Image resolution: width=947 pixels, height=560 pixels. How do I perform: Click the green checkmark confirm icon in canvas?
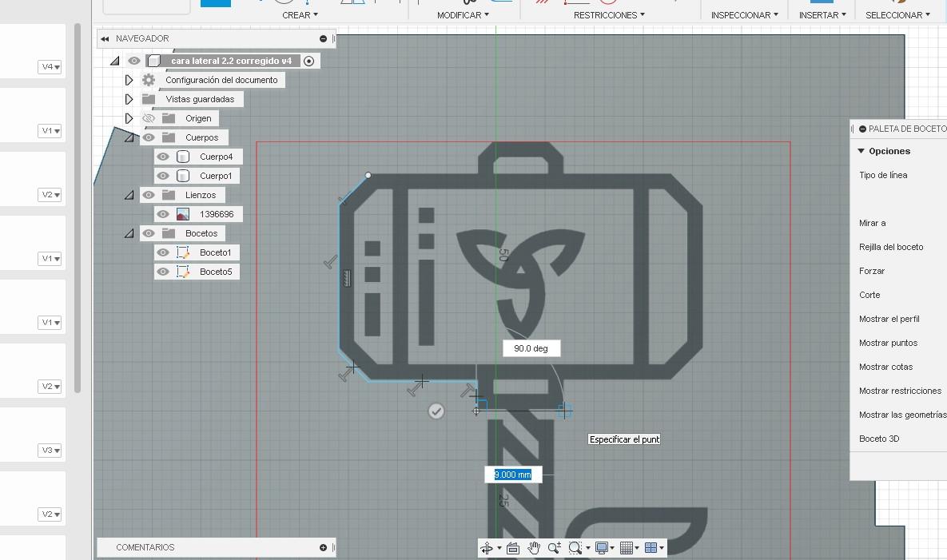pyautogui.click(x=436, y=411)
